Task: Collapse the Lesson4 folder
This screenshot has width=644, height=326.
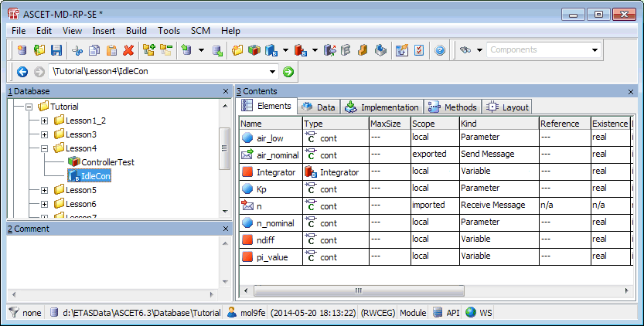Action: [44, 148]
